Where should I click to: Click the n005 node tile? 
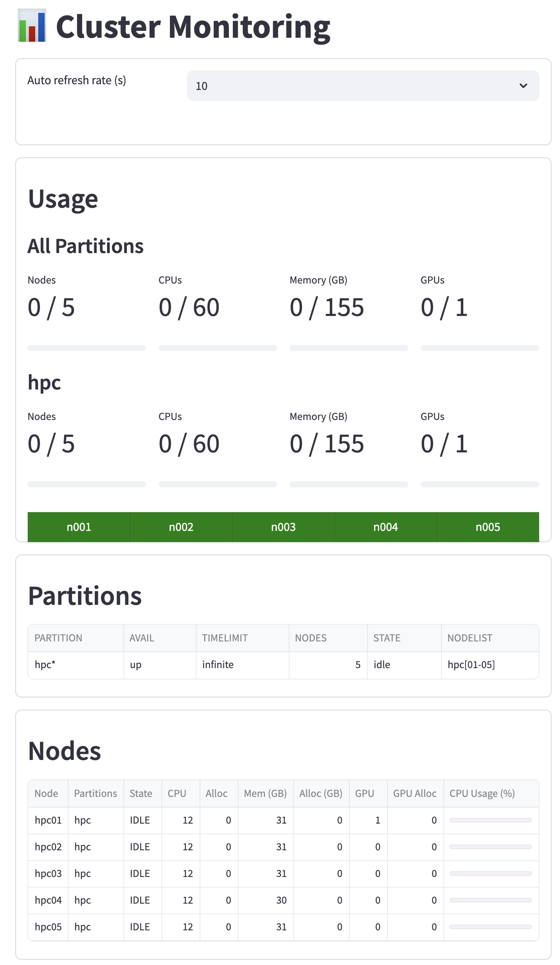(x=487, y=527)
